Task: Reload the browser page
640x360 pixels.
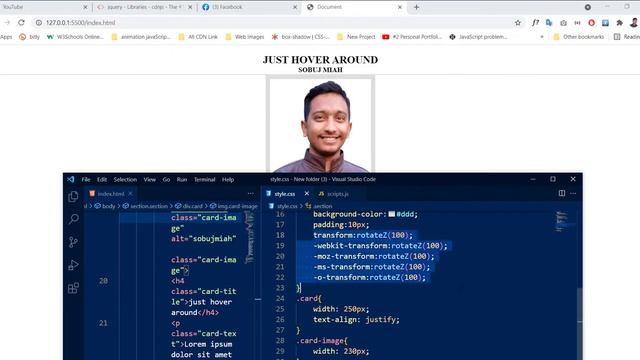Action: [21, 22]
